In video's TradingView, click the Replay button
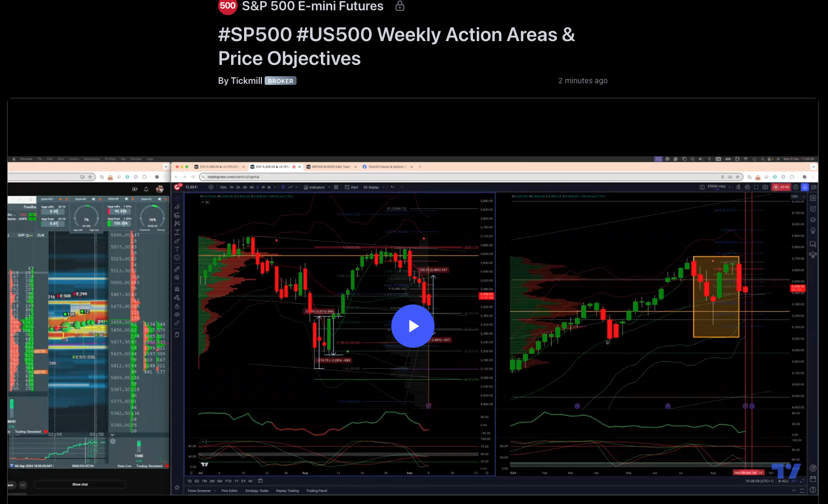Screen dimensions: 828x504 pos(371,187)
